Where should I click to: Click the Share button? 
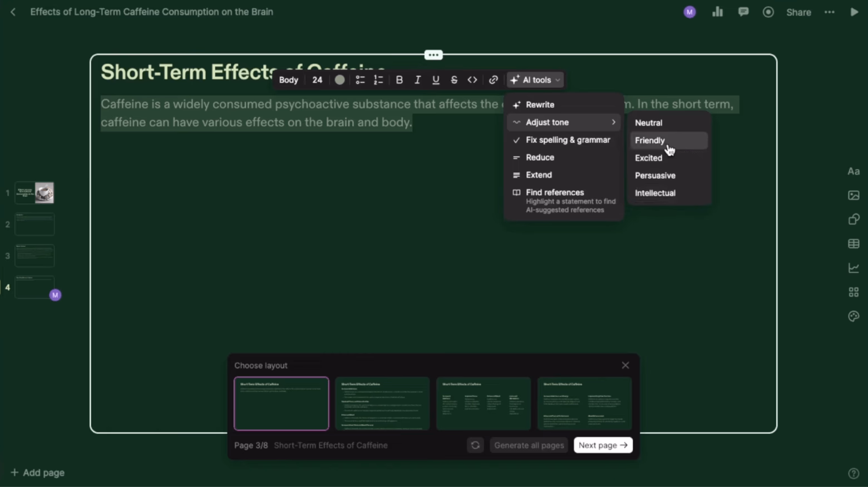tap(798, 12)
